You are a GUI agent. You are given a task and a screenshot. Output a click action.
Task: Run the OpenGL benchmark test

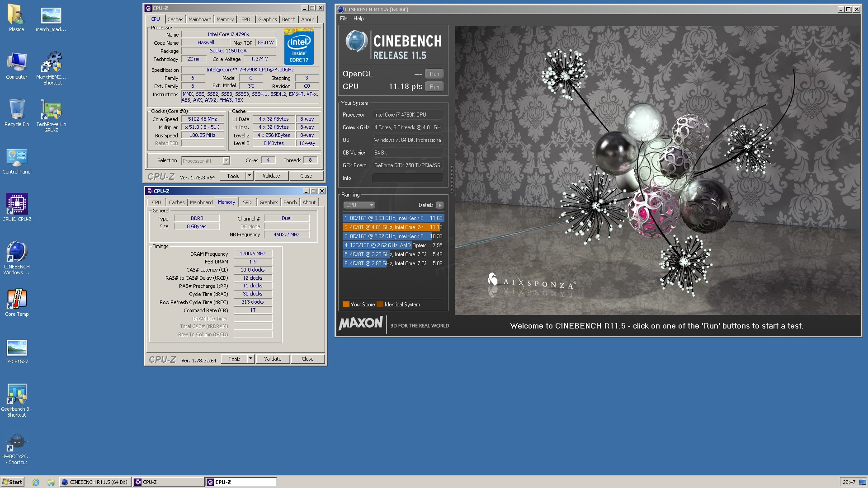click(x=434, y=74)
